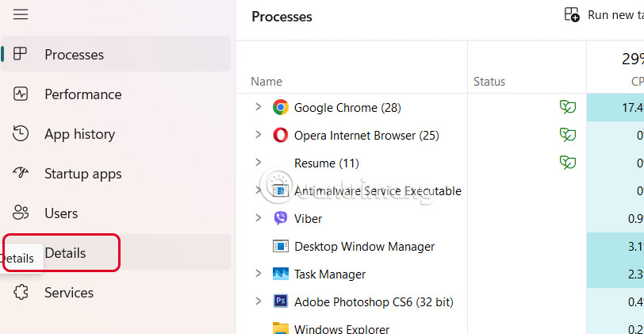The image size is (644, 334).
Task: Expand the Opera Internet Browser group
Action: pyautogui.click(x=258, y=135)
